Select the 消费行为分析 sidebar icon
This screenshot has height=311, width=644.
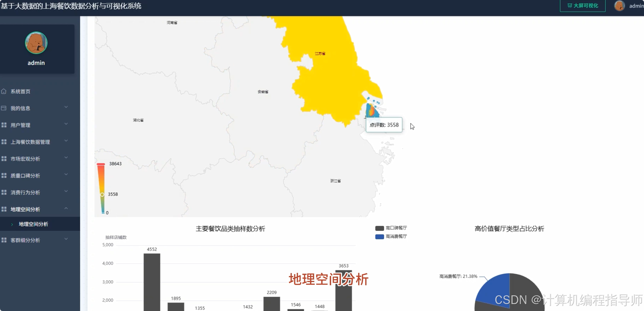tap(4, 192)
